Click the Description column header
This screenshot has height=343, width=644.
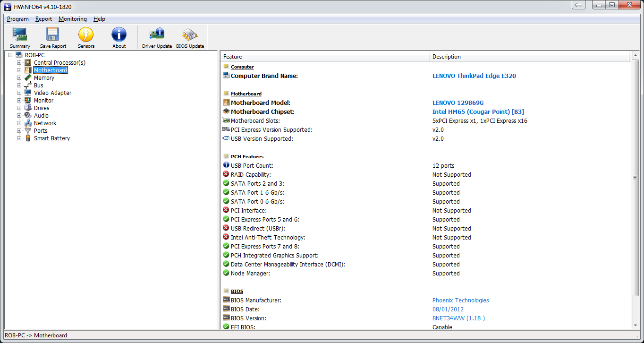530,57
